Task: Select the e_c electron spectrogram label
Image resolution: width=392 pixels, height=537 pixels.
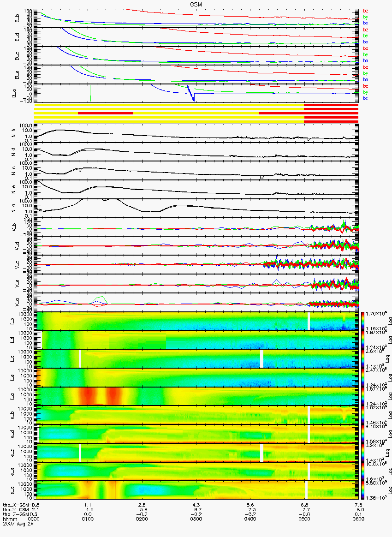Action: pos(12,452)
